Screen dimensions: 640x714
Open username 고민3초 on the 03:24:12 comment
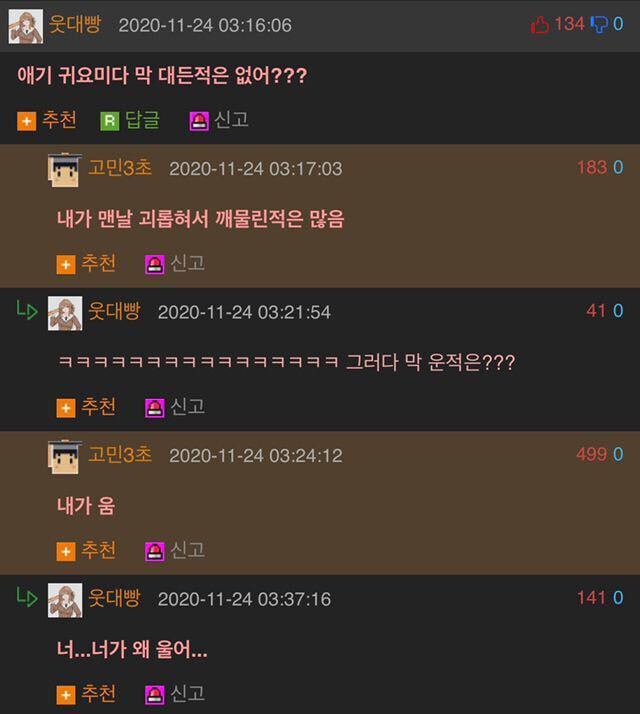(120, 454)
